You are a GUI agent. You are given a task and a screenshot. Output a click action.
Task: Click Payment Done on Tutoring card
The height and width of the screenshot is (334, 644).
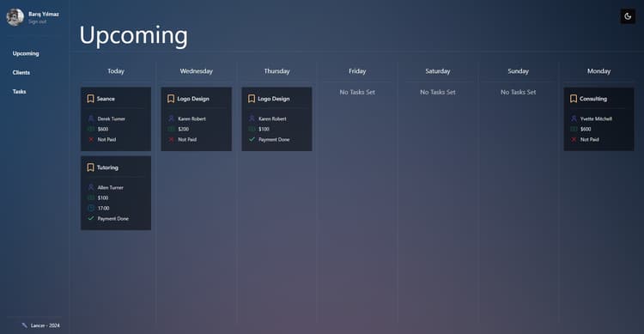[x=113, y=219]
